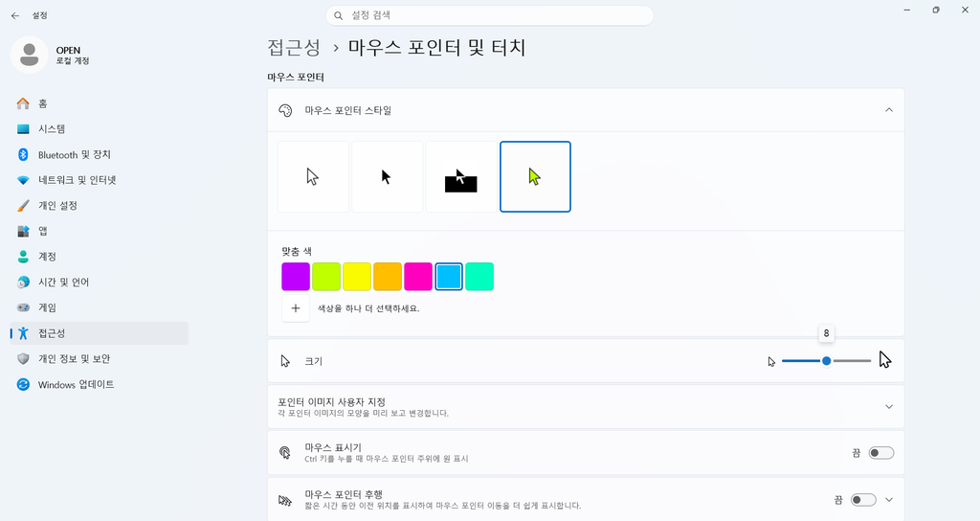The width and height of the screenshot is (980, 521).
Task: Open 개인 설정 page
Action: [99, 206]
